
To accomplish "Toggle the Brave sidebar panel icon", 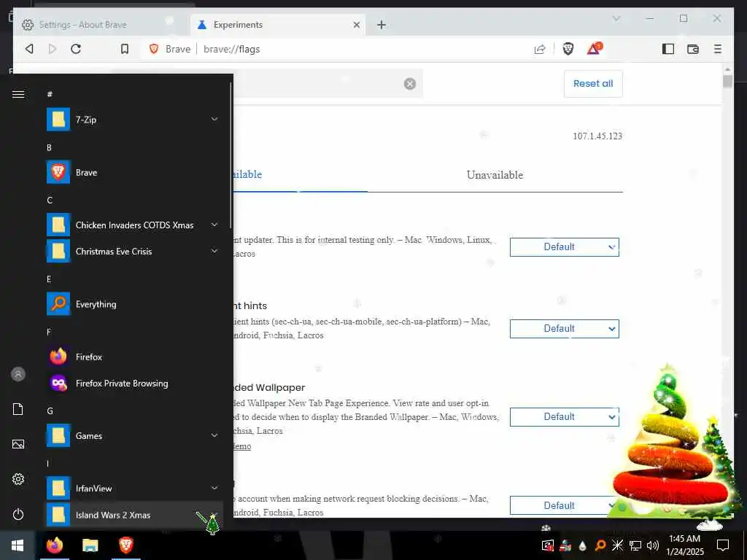I will coord(668,49).
